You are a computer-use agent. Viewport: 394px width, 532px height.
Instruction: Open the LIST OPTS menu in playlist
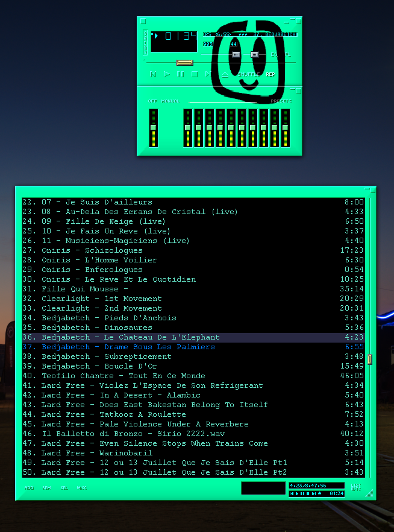[355, 487]
